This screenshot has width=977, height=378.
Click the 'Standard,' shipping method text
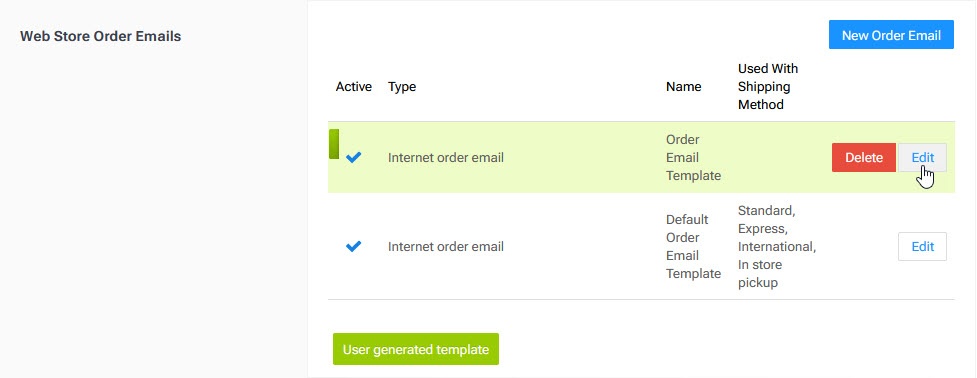pyautogui.click(x=763, y=210)
